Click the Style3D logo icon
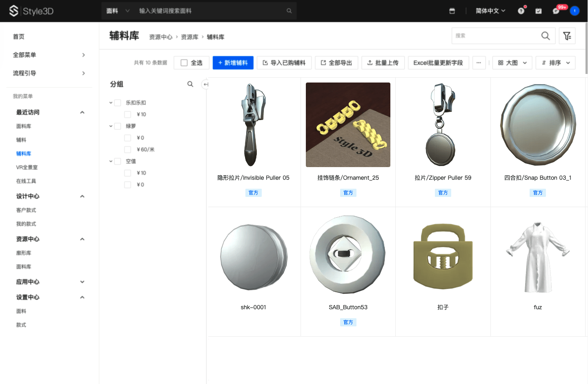This screenshot has width=588, height=384. [13, 11]
